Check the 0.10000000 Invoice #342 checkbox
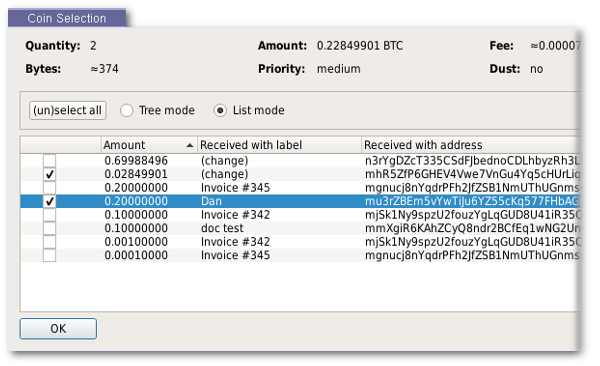The height and width of the screenshot is (366, 600). tap(49, 215)
